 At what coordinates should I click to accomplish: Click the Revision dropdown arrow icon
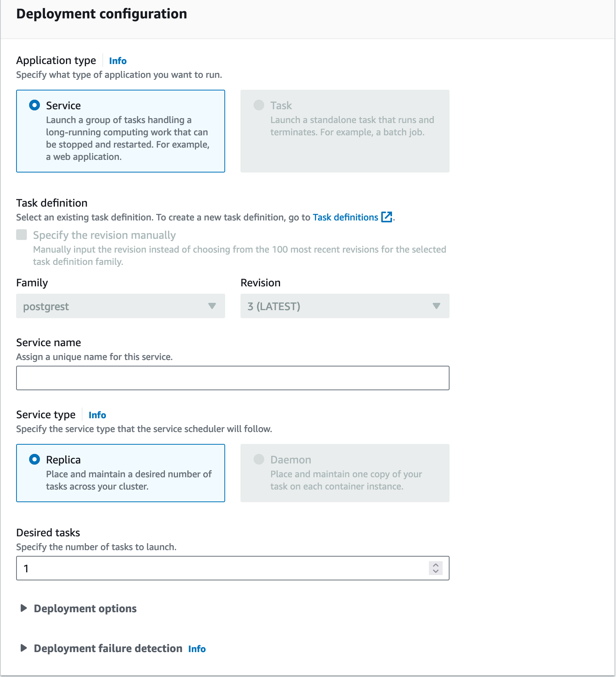tap(436, 306)
